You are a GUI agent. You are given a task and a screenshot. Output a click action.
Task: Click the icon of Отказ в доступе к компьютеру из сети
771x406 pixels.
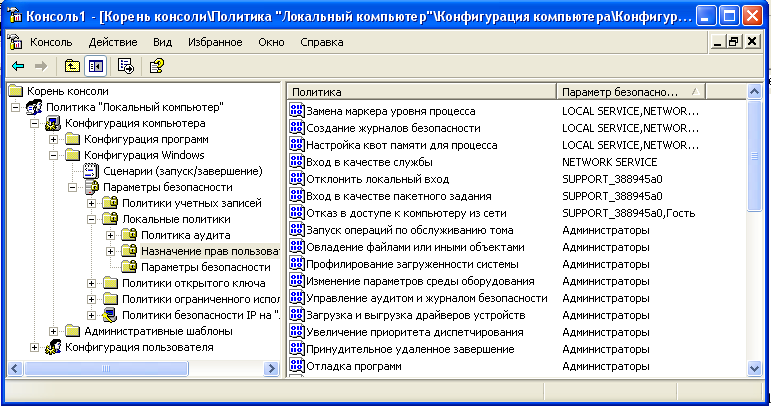[x=297, y=212]
